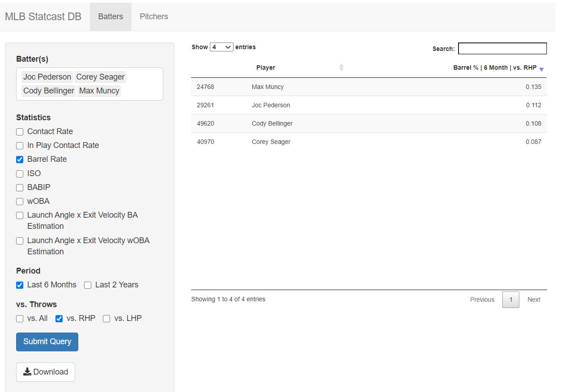The image size is (569, 392).
Task: Click Max Muncy name in results table
Action: [x=268, y=87]
